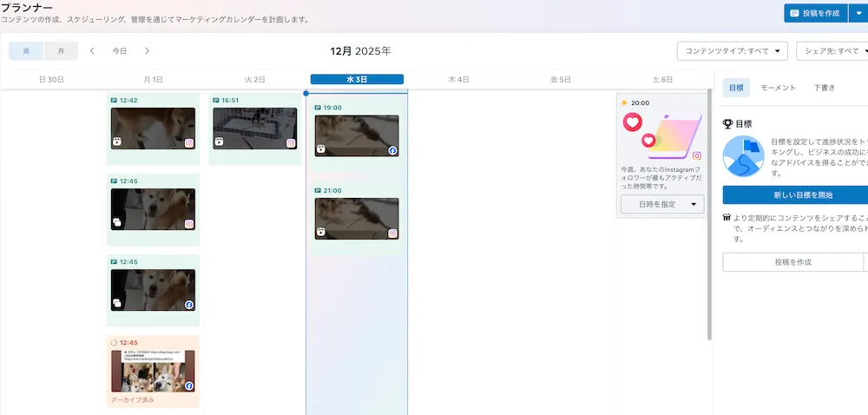Click reel icon on the 16:51 post thumbnail

click(x=219, y=142)
